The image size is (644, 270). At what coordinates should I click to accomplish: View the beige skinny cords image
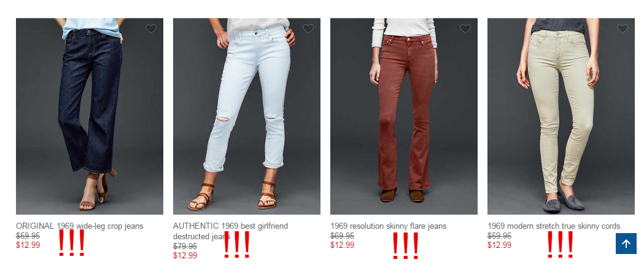click(561, 116)
